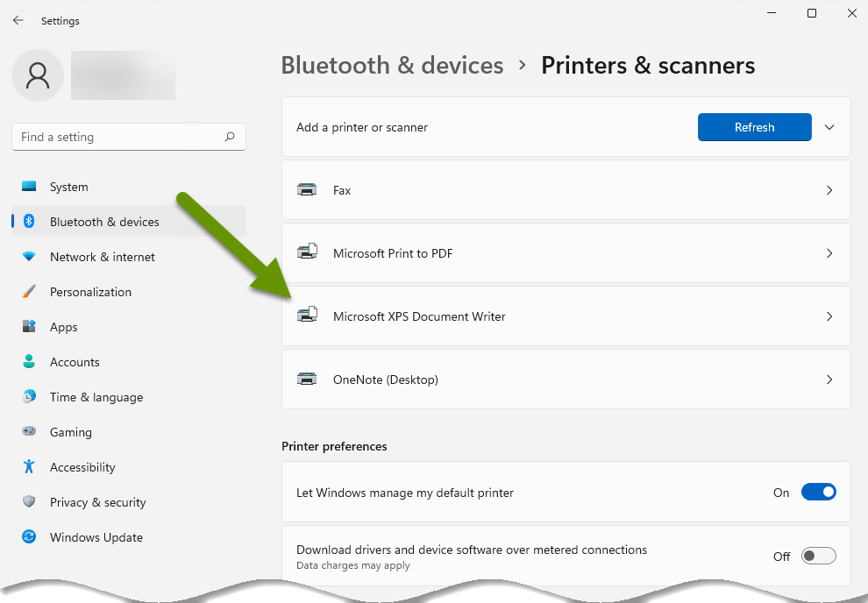Click the user profile avatar icon
868x603 pixels.
[38, 75]
